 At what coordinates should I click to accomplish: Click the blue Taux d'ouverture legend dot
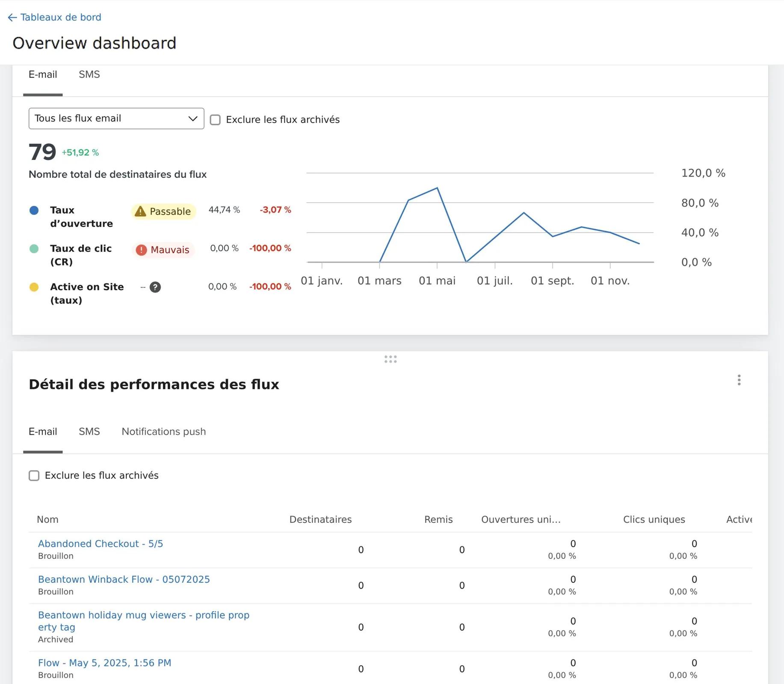pyautogui.click(x=34, y=210)
